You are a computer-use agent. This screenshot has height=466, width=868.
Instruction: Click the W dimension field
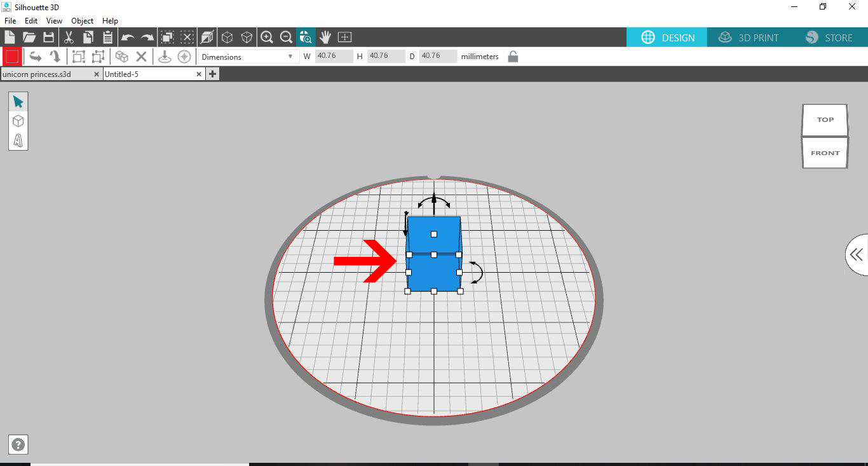334,56
